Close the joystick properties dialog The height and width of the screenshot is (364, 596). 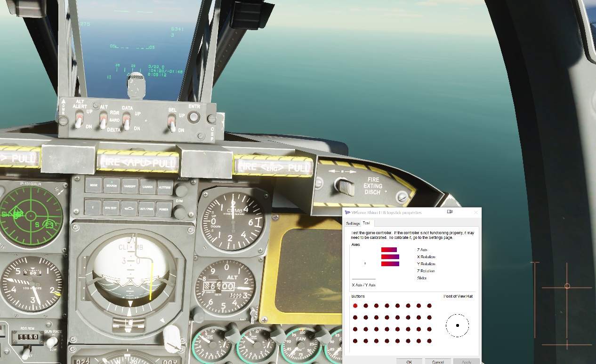pos(475,212)
